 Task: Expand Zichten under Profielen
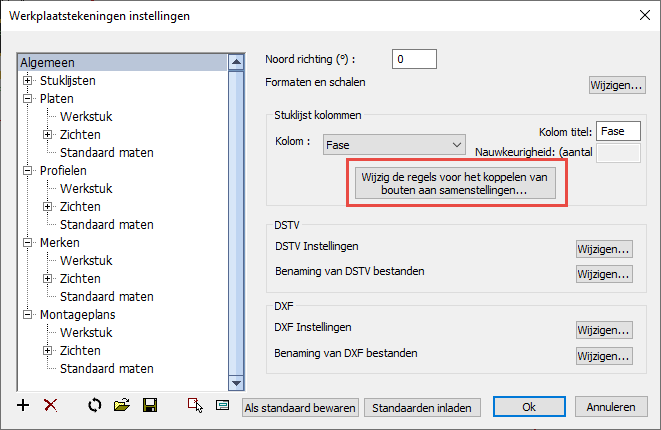pyautogui.click(x=48, y=207)
